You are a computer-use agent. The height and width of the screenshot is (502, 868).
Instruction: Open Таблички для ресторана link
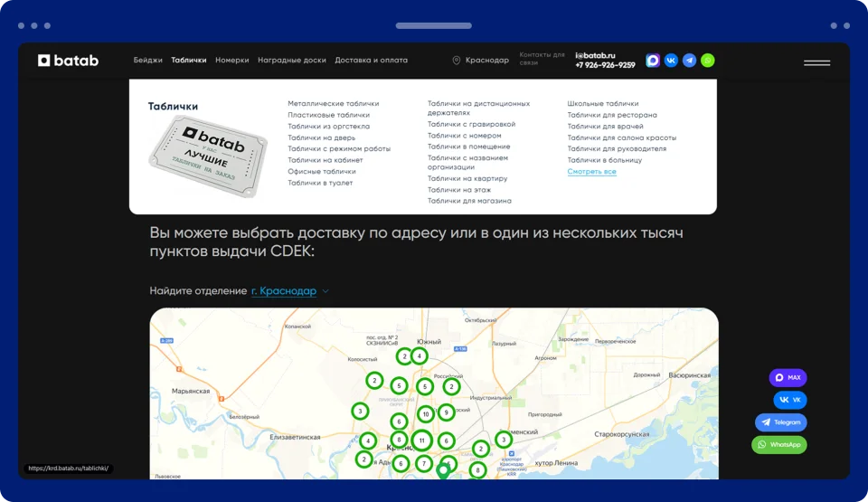pos(612,115)
